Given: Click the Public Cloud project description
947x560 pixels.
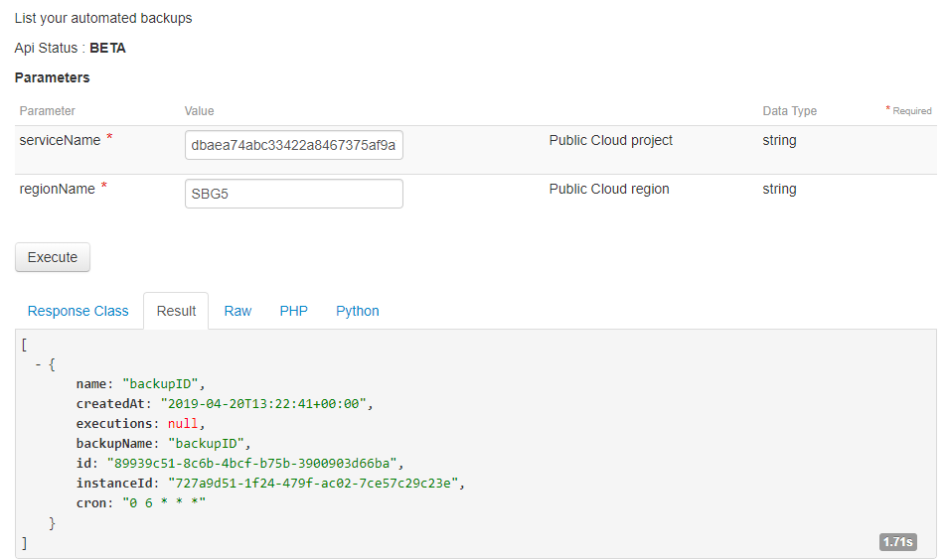Looking at the screenshot, I should click(610, 140).
